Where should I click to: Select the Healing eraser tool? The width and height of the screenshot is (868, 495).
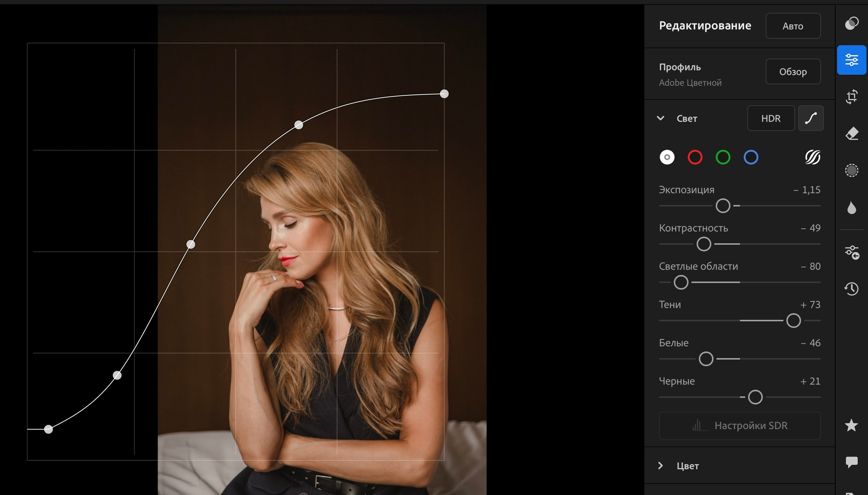(x=851, y=134)
